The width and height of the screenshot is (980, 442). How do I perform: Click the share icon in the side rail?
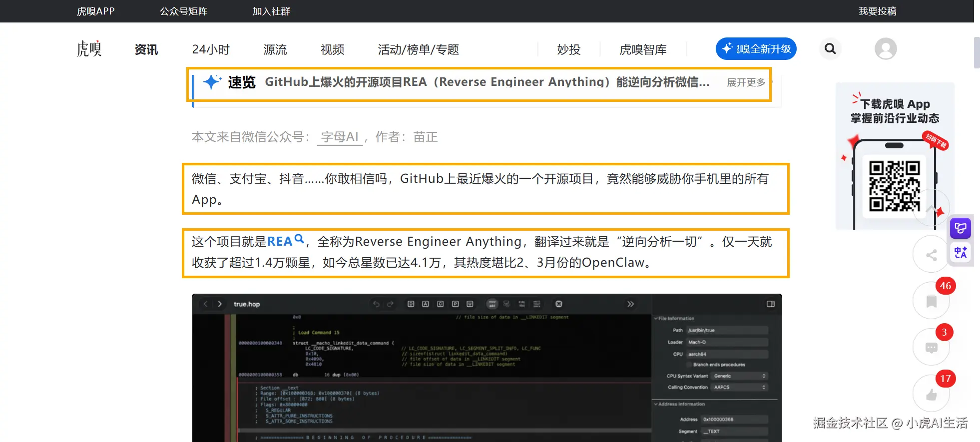pos(931,255)
